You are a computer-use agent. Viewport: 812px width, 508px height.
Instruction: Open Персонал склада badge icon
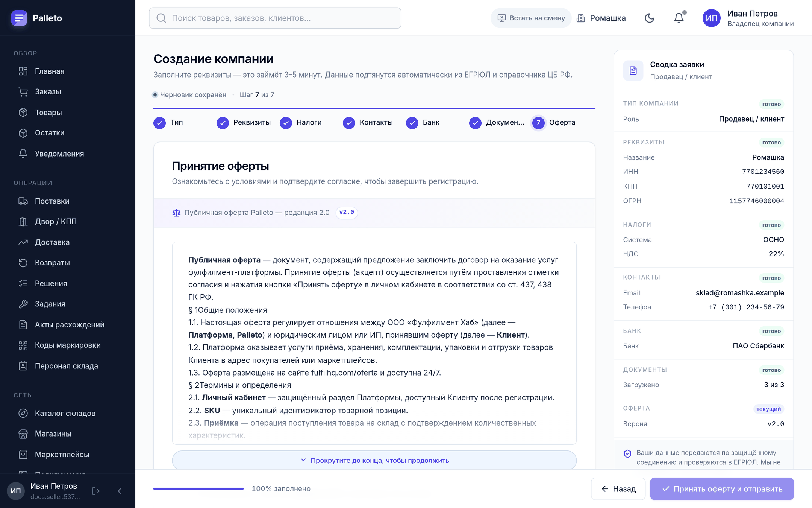point(23,366)
